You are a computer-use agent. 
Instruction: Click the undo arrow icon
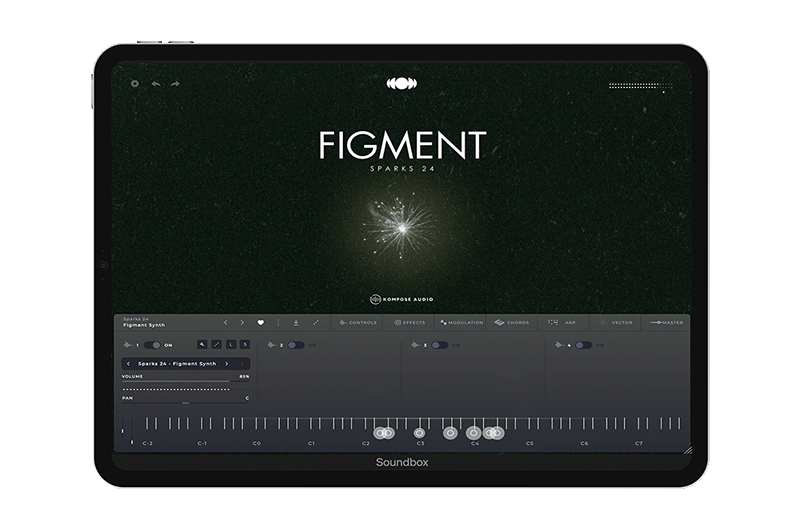pos(156,84)
